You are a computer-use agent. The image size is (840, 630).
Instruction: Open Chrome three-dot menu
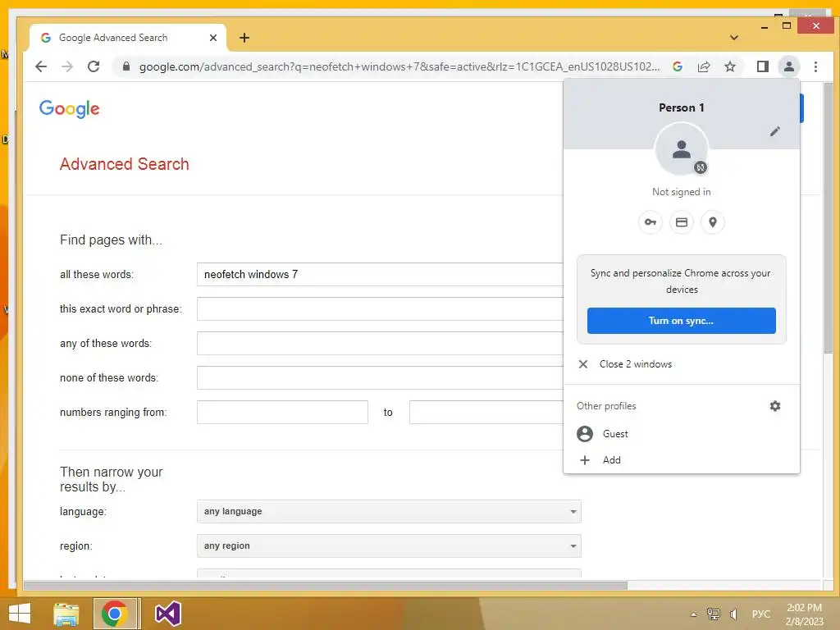(815, 66)
